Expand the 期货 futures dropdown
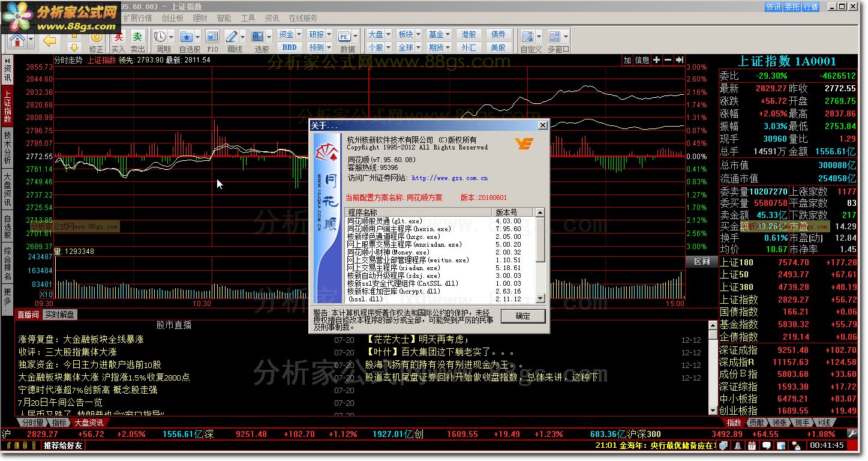 click(x=449, y=47)
